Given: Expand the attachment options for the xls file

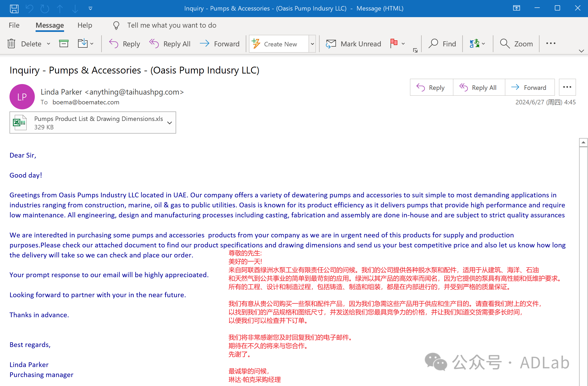Looking at the screenshot, I should click(x=169, y=123).
